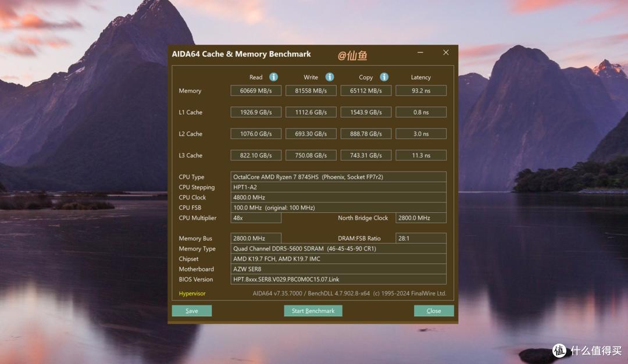The height and width of the screenshot is (364, 628).
Task: Select the Memory Copy value 65112 MB/s
Action: click(366, 91)
